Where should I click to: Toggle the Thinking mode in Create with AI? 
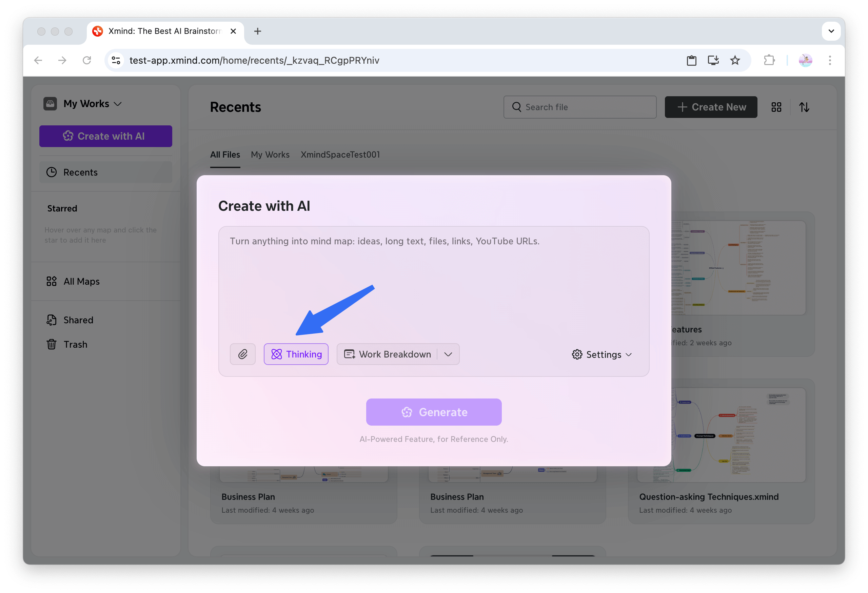pos(296,354)
